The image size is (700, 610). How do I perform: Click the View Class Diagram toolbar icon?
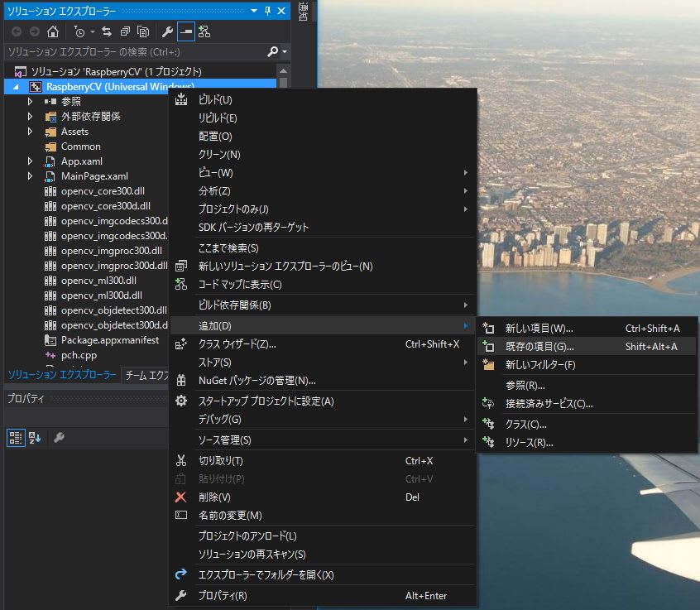(x=204, y=31)
